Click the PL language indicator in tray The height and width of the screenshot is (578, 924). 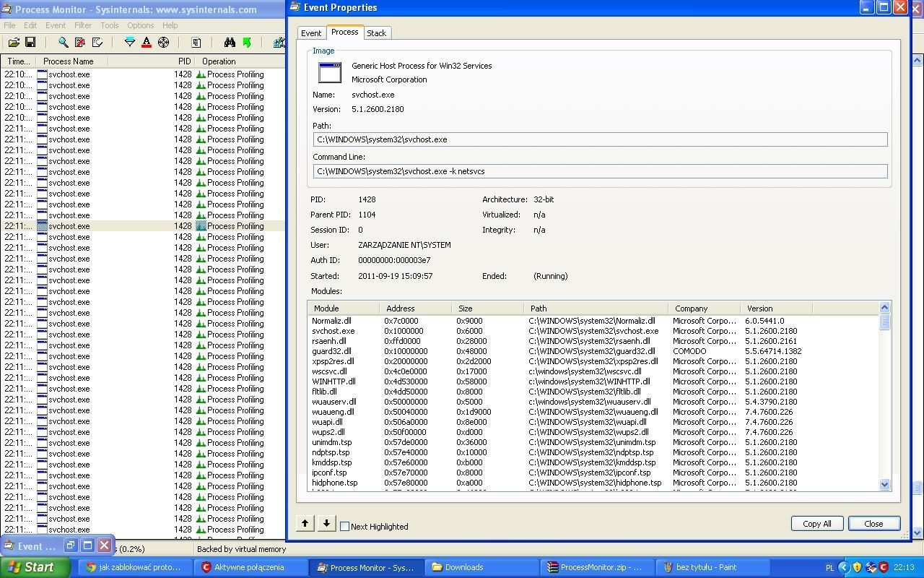tap(829, 567)
